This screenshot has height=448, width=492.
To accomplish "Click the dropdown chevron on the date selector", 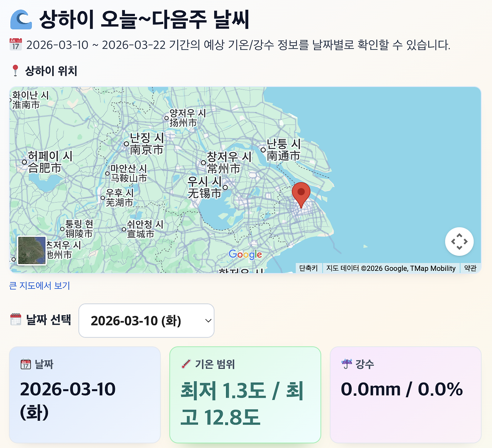I will [207, 320].
